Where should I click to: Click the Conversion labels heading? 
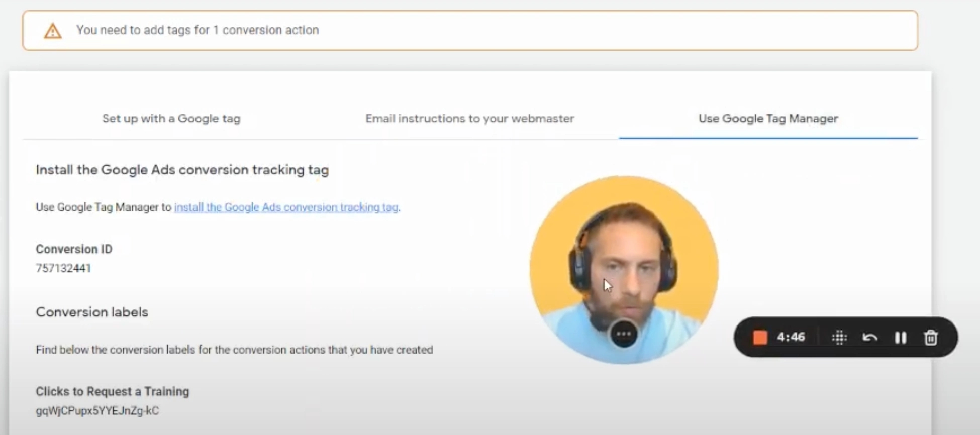[x=92, y=312]
